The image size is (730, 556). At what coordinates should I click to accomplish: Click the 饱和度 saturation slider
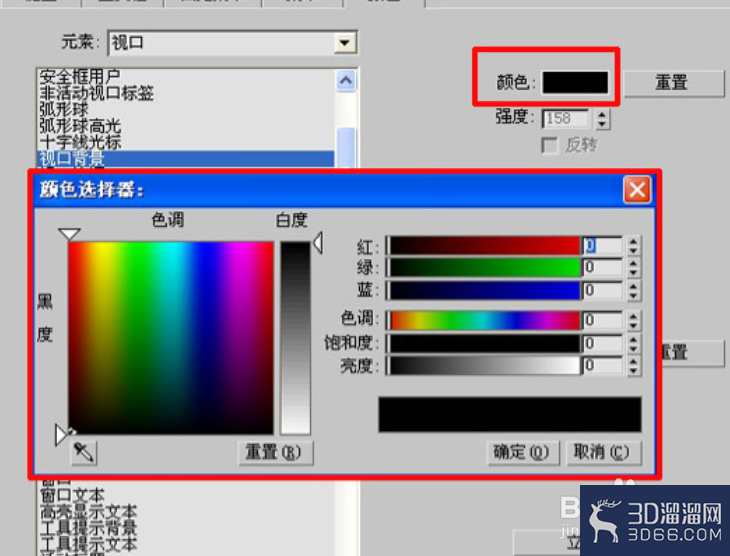point(484,343)
